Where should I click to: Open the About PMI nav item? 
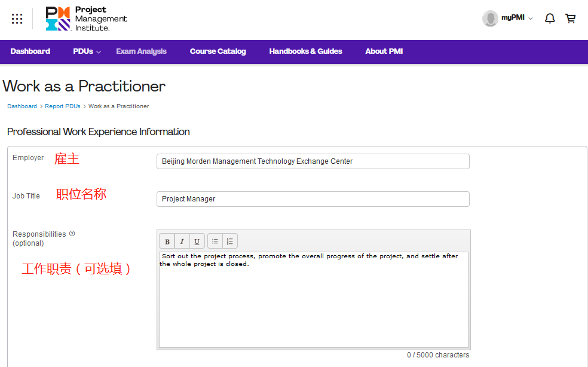384,51
